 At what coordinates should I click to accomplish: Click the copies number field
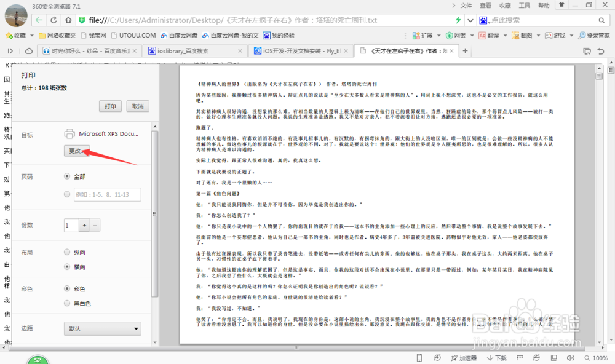pos(71,225)
